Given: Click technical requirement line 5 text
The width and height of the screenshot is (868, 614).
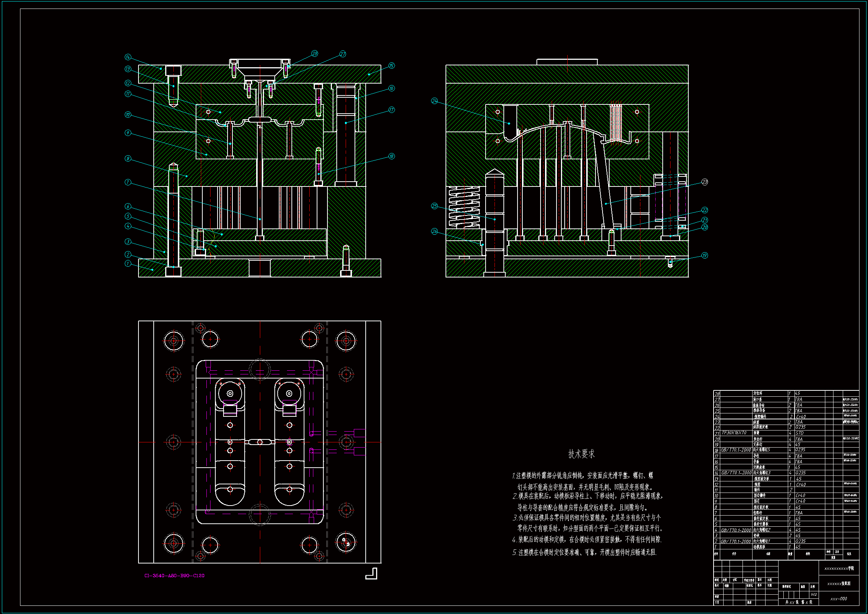Looking at the screenshot, I should (x=584, y=552).
